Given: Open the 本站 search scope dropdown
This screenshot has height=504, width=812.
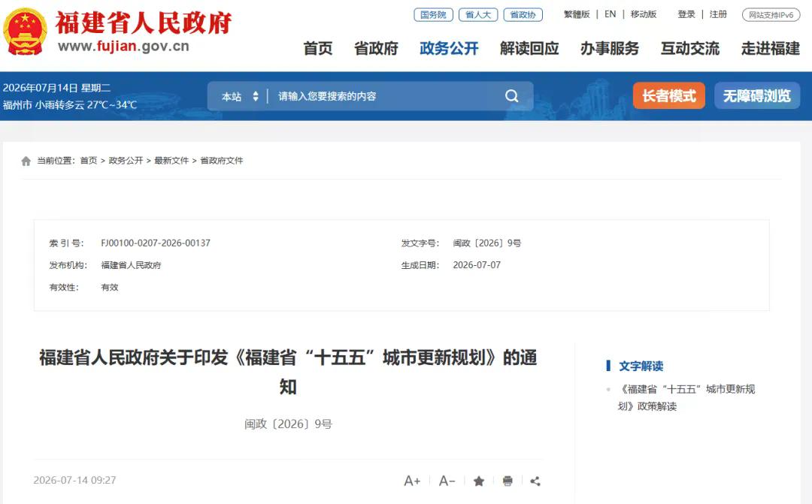Looking at the screenshot, I should (x=240, y=96).
